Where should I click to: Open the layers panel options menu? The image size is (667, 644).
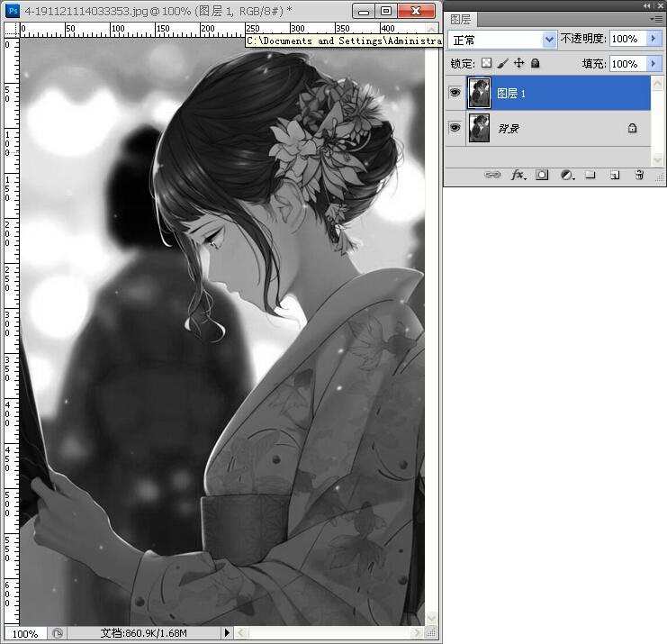[x=657, y=19]
